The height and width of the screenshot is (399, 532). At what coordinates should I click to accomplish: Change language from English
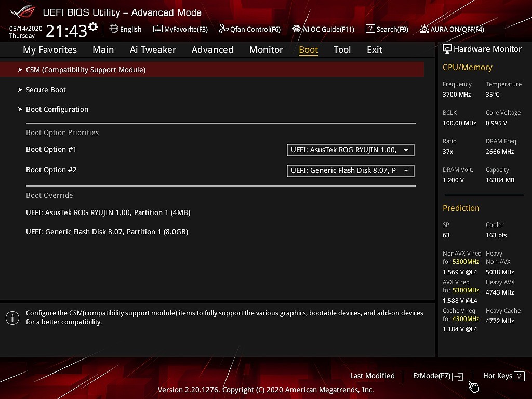[130, 30]
